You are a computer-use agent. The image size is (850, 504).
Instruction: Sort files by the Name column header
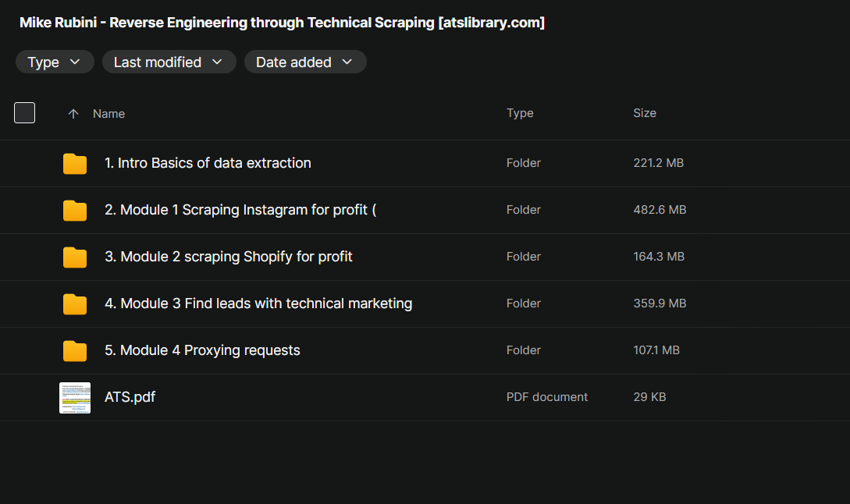click(109, 114)
